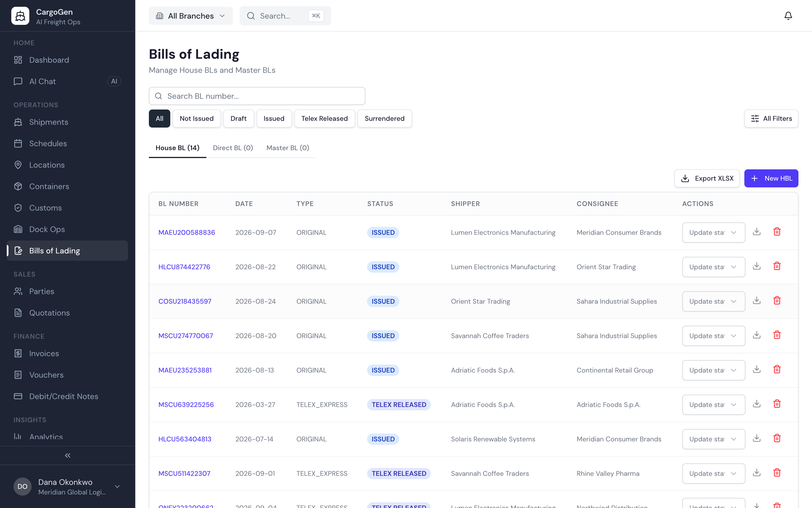Open Update status for HLCU563404813
Image resolution: width=812 pixels, height=508 pixels.
(x=713, y=439)
